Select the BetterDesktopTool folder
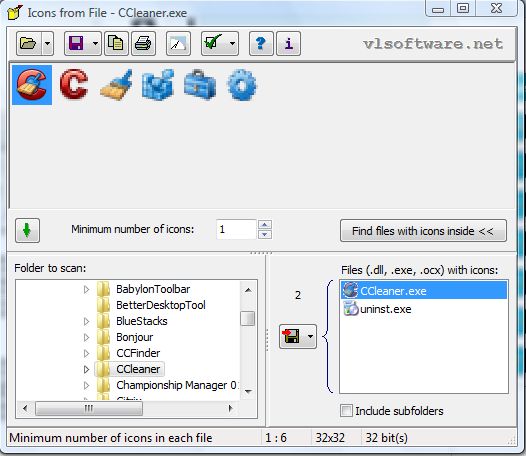This screenshot has height=456, width=526. [161, 305]
